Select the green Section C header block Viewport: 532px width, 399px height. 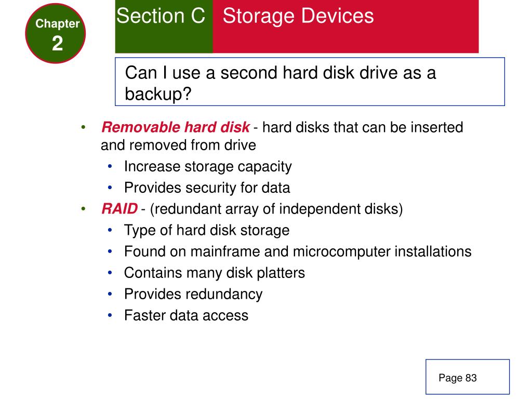coord(164,26)
